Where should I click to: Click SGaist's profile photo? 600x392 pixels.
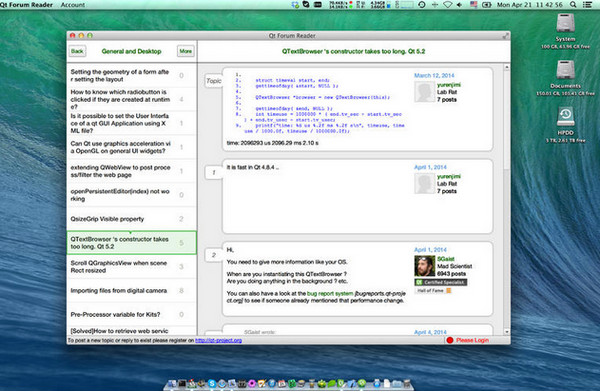[x=424, y=266]
